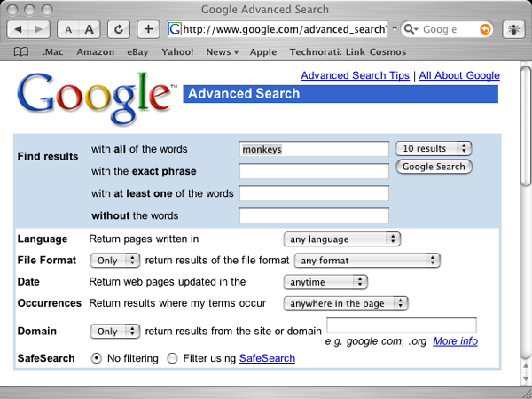
Task: Click the without the words field
Action: click(x=314, y=215)
